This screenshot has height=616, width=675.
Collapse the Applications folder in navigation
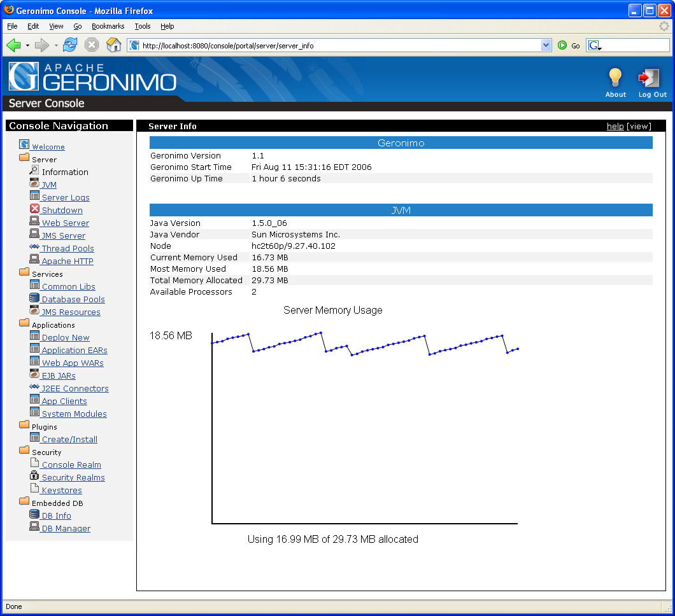[24, 323]
